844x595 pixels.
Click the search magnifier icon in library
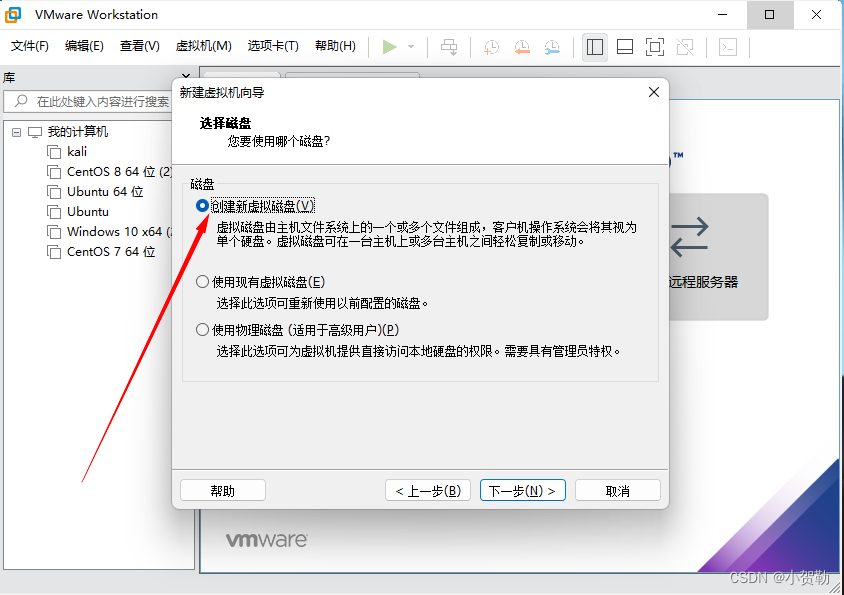21,101
